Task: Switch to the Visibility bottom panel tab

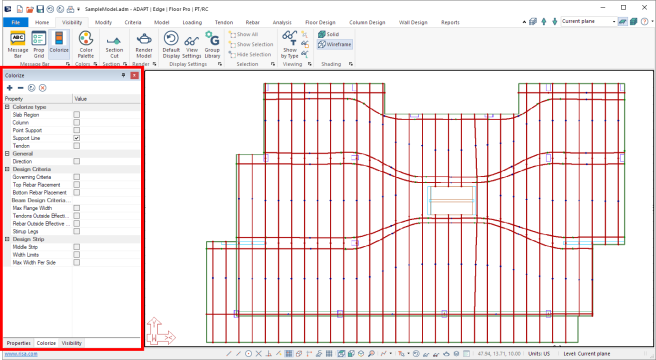Action: pos(72,343)
